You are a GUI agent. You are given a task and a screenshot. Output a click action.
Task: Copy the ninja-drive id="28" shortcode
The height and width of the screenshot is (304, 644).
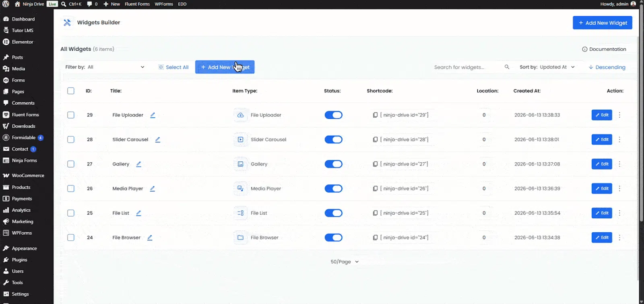(375, 140)
